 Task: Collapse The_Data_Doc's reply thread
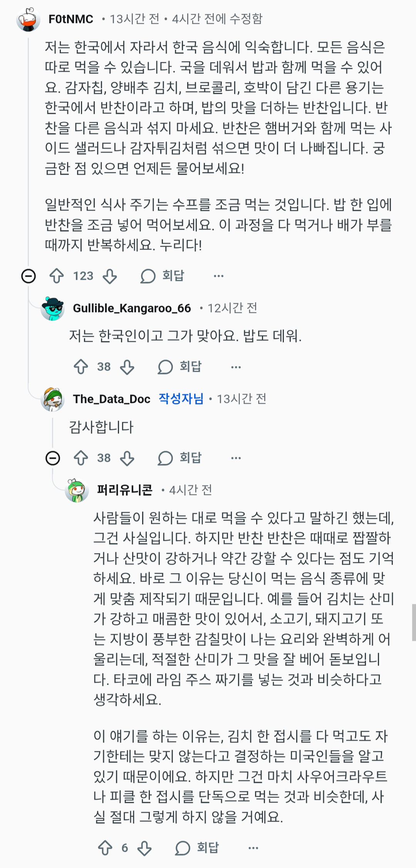tap(53, 458)
